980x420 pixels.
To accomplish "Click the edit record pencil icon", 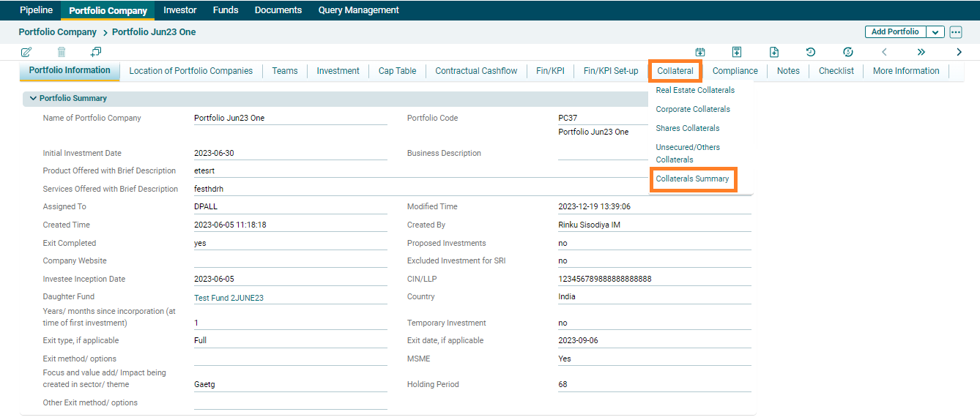I will point(26,52).
